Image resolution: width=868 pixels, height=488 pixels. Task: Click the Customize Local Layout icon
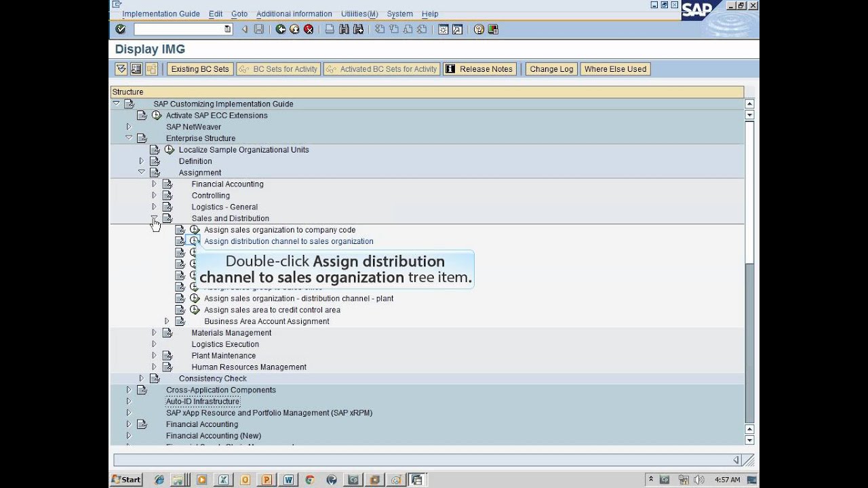coord(493,29)
